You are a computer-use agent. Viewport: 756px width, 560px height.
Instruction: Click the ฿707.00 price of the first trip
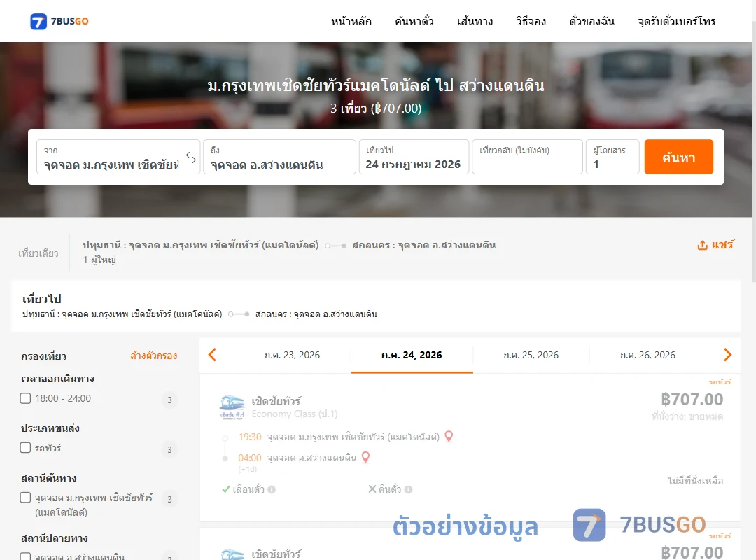692,400
